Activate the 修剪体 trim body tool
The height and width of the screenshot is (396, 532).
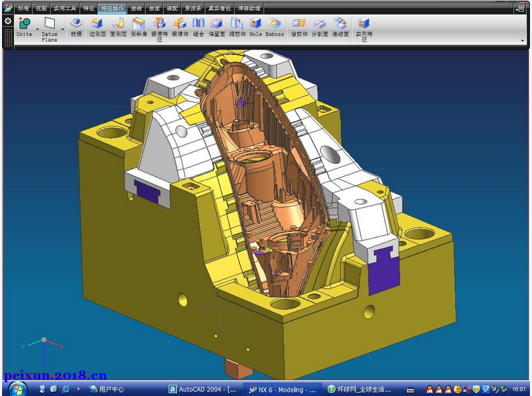[299, 27]
